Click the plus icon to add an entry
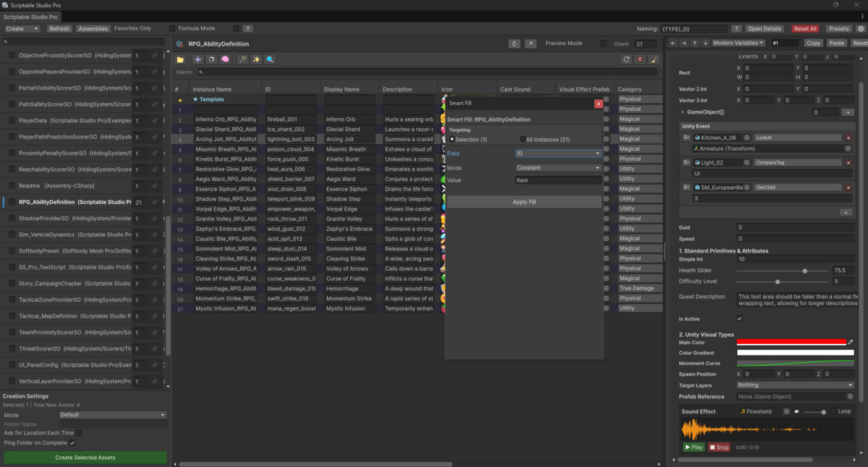This screenshot has width=868, height=467. (x=197, y=59)
